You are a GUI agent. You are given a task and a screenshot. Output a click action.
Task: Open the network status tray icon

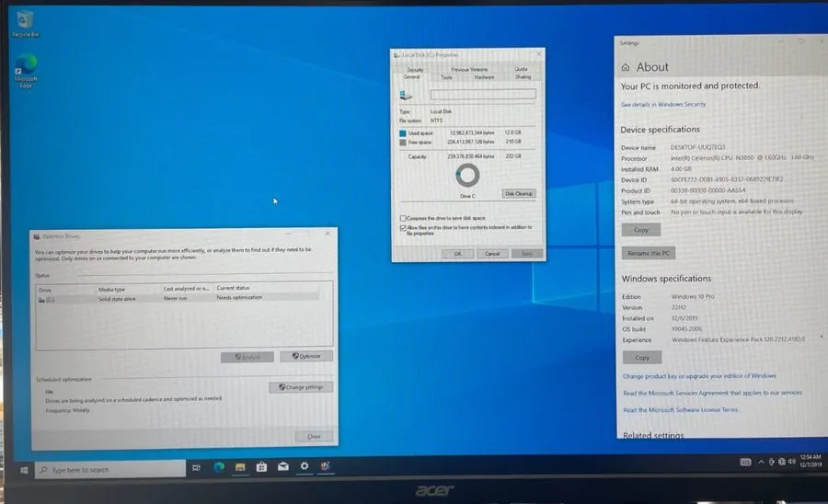(x=781, y=462)
